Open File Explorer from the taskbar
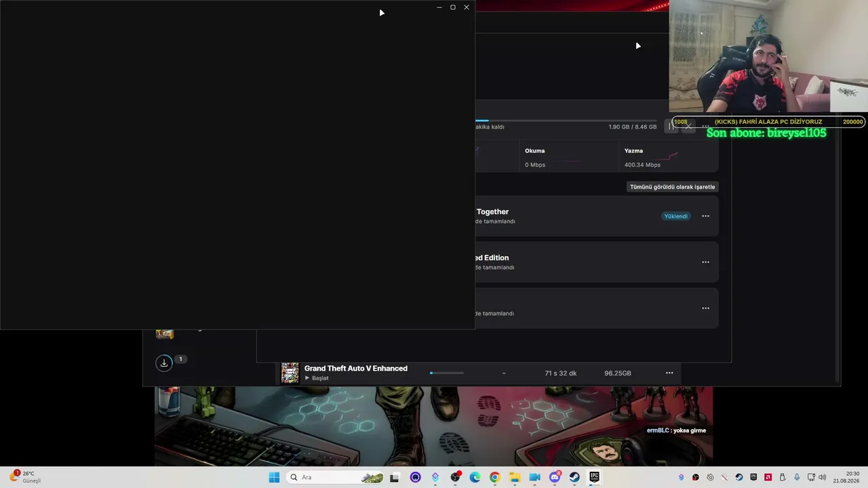Screen dimensions: 868x488 515,477
